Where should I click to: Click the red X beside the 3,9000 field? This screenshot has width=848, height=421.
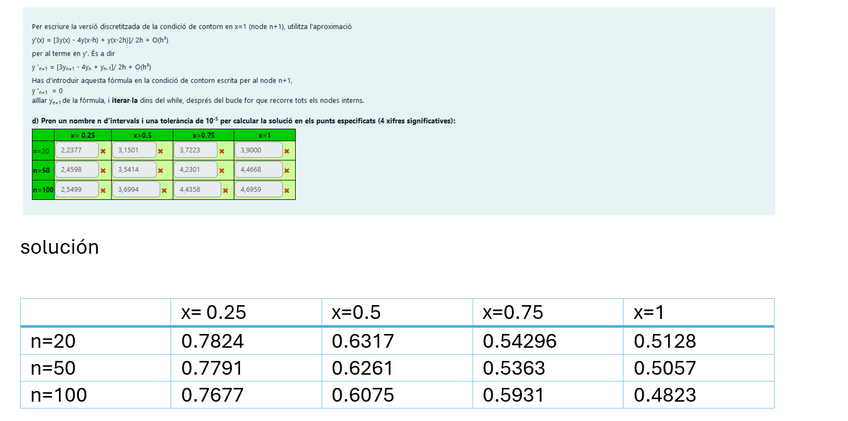(x=287, y=151)
